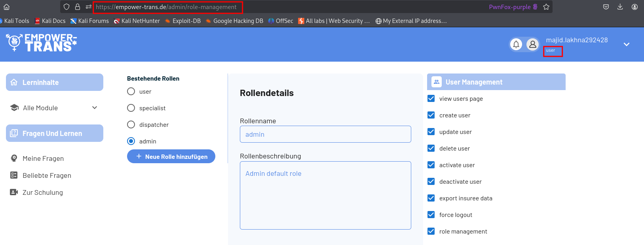Open the Pocket save icon

click(x=606, y=7)
